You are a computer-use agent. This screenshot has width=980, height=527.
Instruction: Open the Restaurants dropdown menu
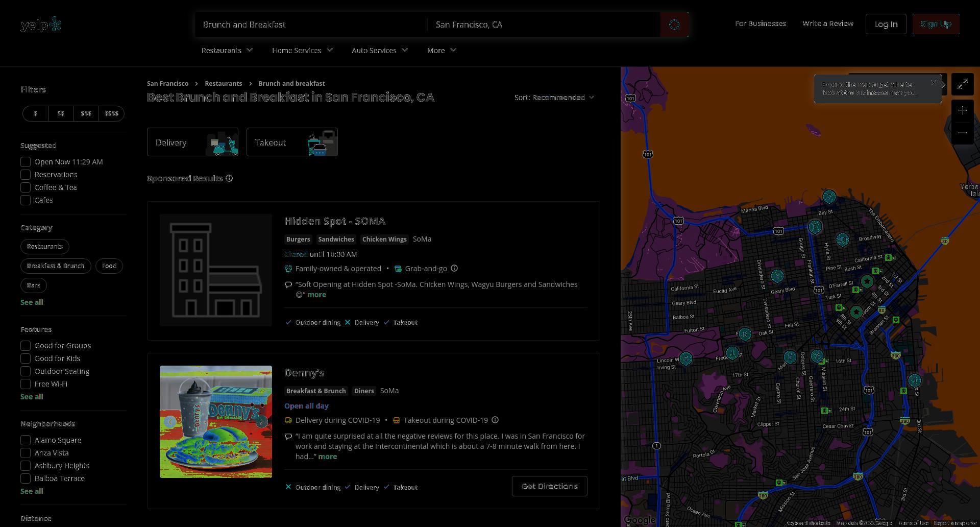227,51
